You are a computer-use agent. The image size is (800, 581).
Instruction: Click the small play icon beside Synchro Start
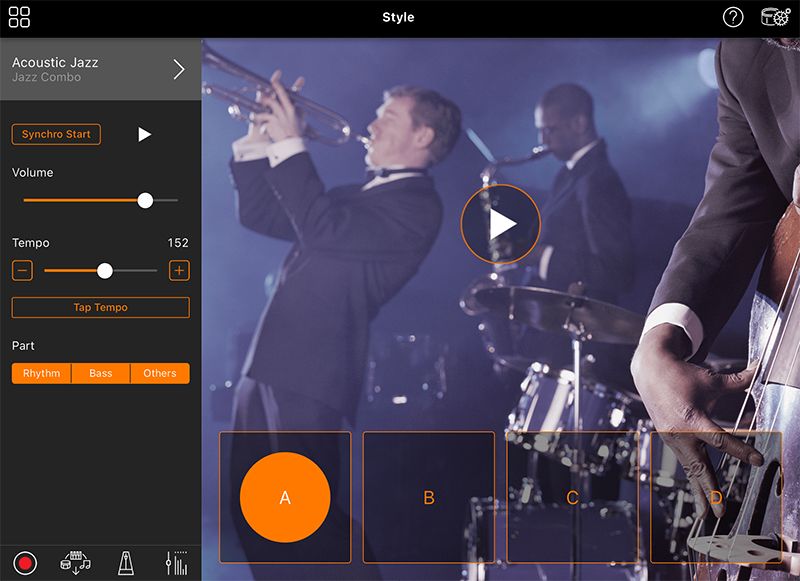144,134
